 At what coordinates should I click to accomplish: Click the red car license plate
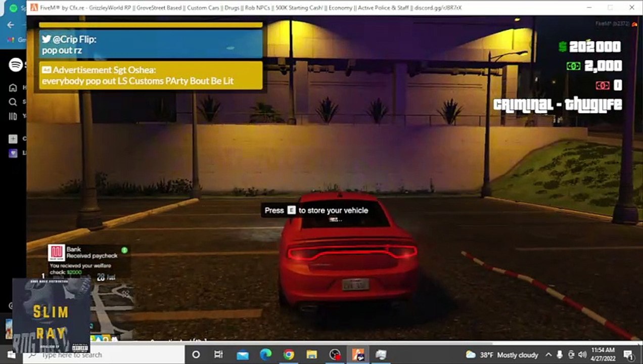(x=355, y=285)
